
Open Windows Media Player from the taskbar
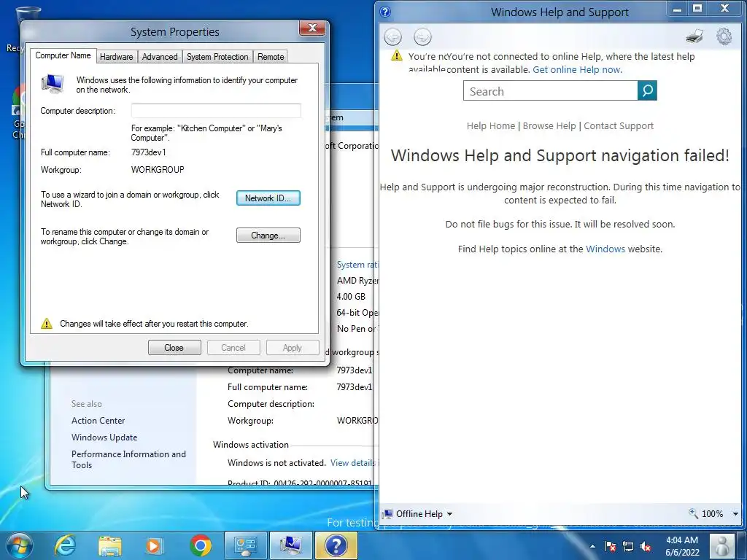[154, 545]
